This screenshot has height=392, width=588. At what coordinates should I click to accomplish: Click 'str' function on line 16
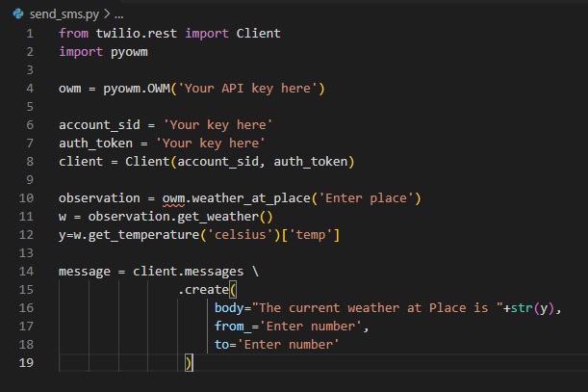tap(522, 308)
